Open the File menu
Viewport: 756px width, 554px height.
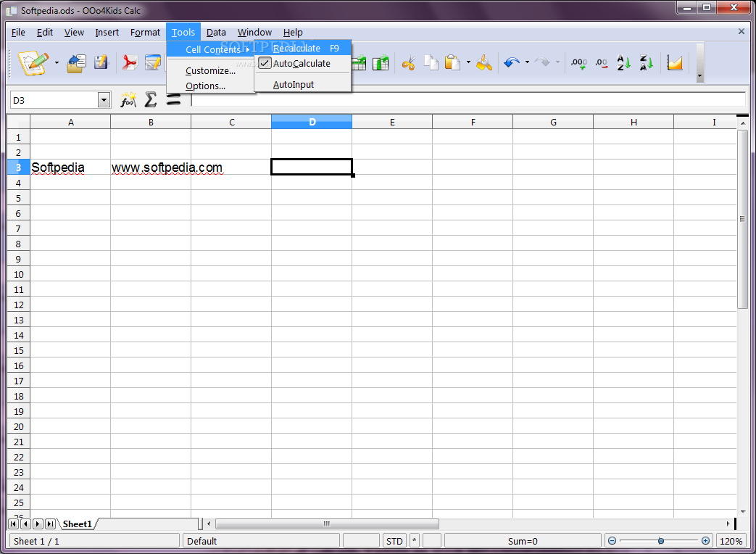18,33
